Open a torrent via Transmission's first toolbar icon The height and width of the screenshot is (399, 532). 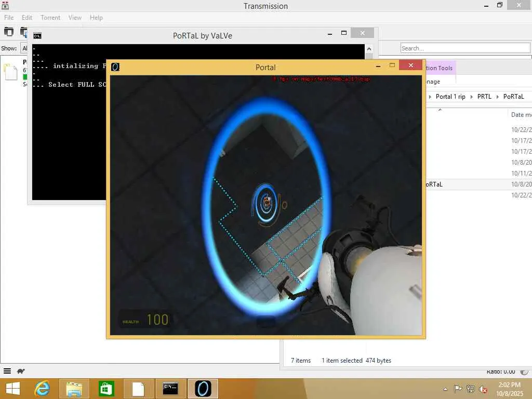point(8,32)
